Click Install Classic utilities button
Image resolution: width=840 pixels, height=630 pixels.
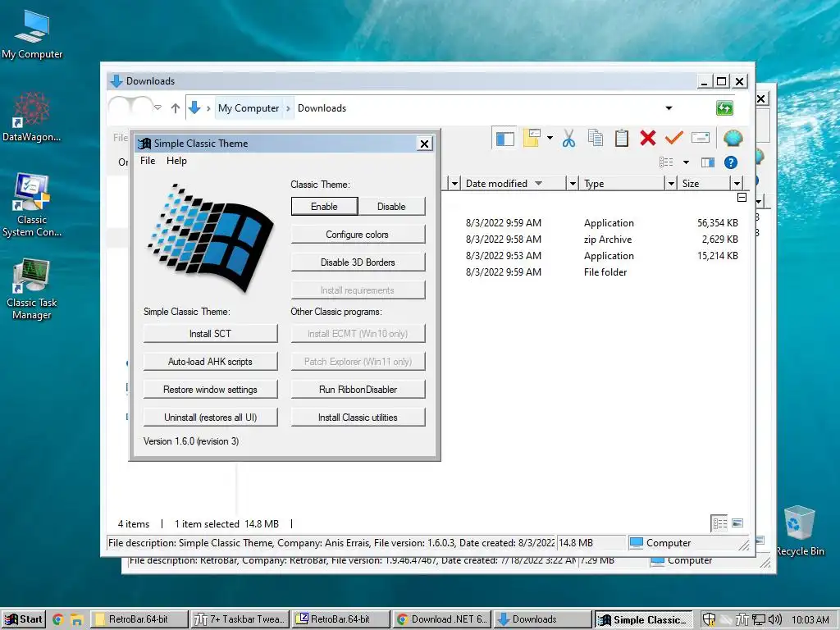(358, 418)
